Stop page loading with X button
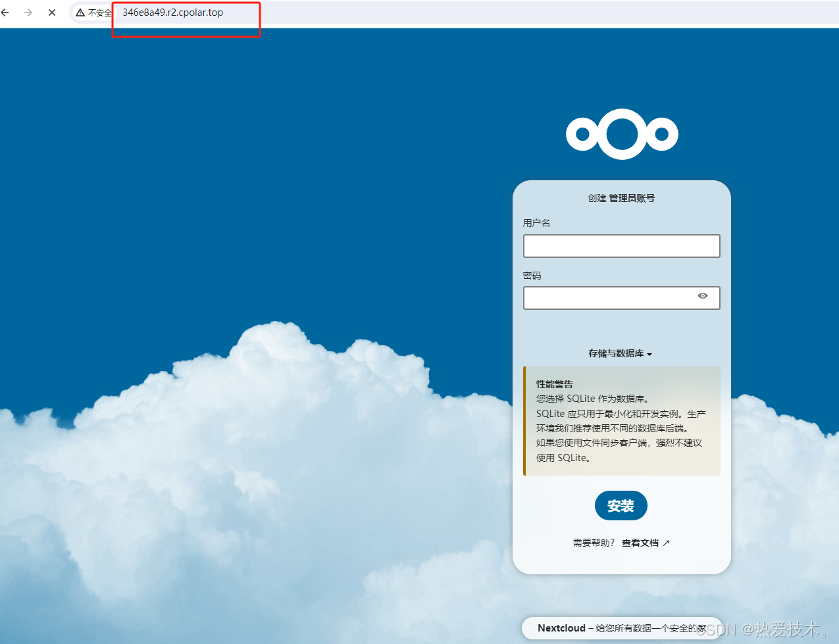Image resolution: width=839 pixels, height=644 pixels. [x=52, y=12]
